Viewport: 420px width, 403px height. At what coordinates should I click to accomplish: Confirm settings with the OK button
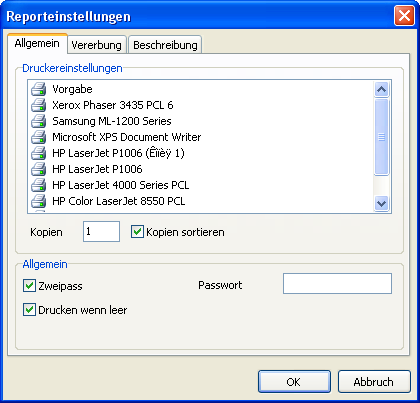(x=294, y=382)
